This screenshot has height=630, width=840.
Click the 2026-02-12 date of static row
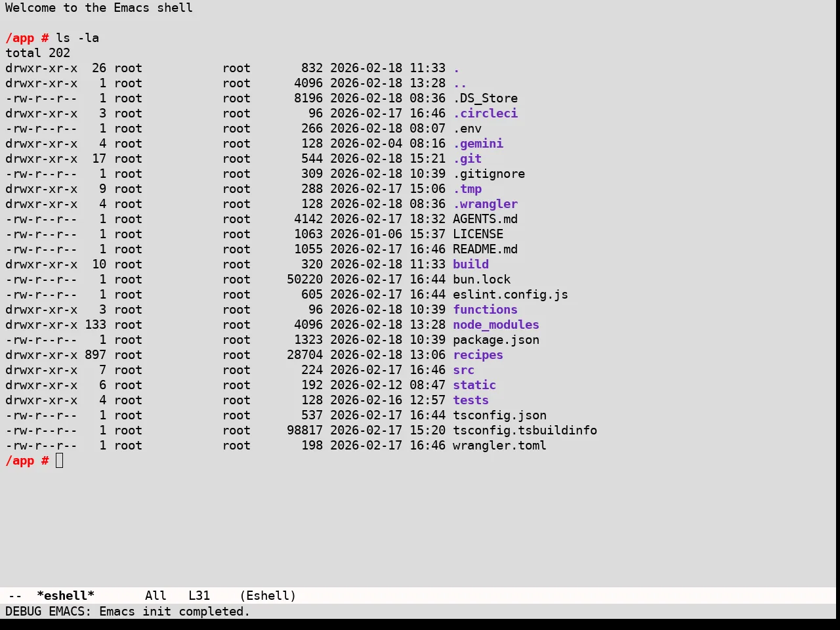point(366,385)
